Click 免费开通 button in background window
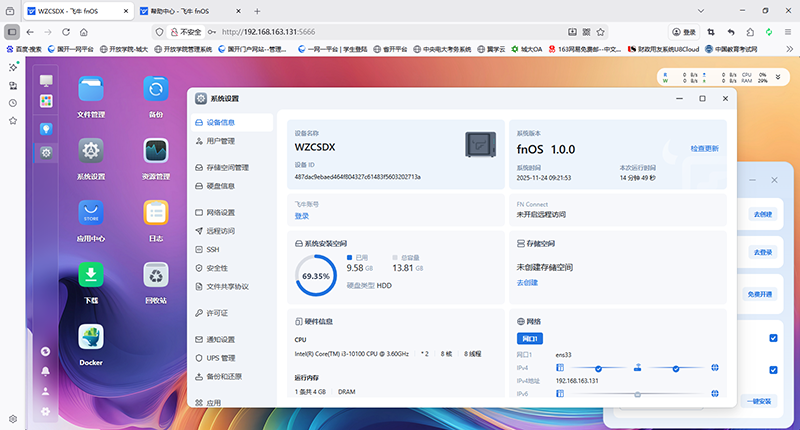 click(760, 294)
